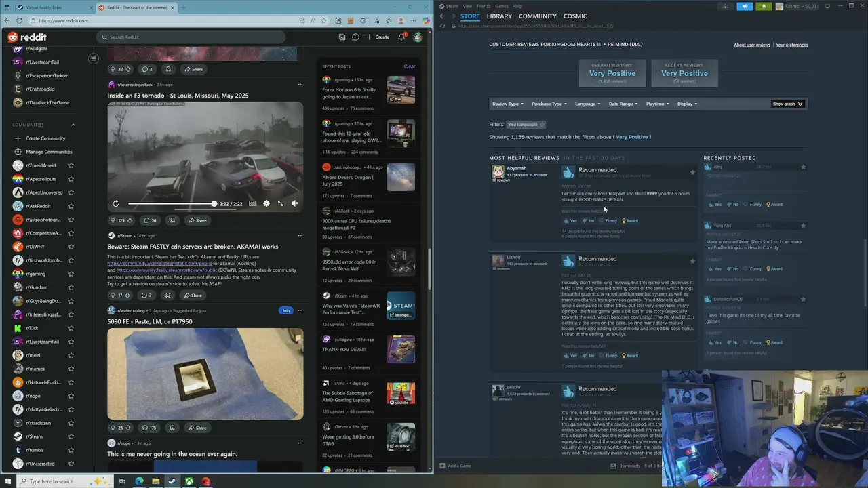Remove the Your Languages filter chip

542,125
